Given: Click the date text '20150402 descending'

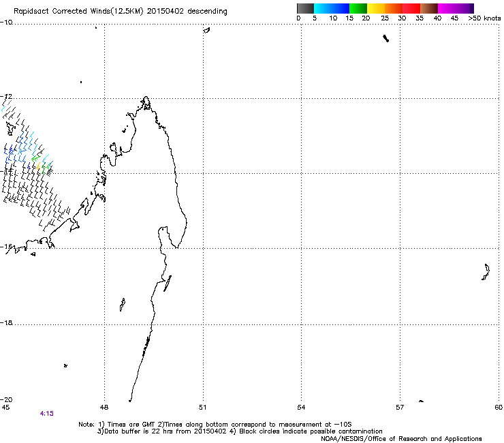Looking at the screenshot, I should click(x=187, y=12).
